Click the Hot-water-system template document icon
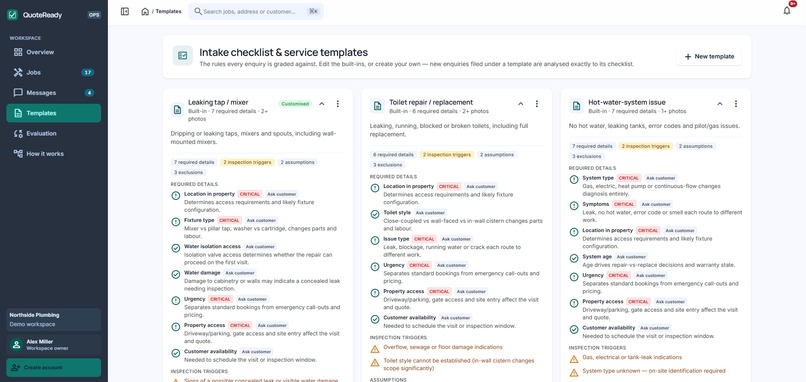Image resolution: width=806 pixels, height=382 pixels. click(x=576, y=106)
